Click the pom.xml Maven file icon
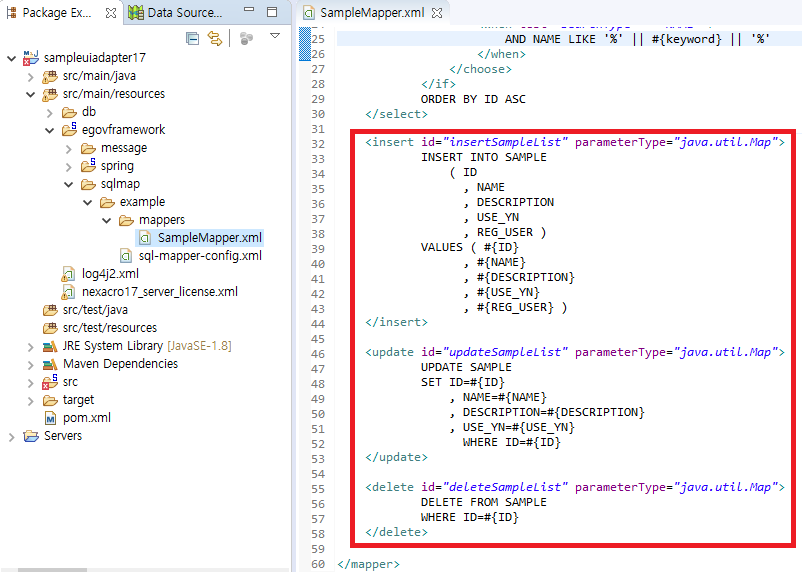Viewport: 802px width, 572px height. [50, 418]
